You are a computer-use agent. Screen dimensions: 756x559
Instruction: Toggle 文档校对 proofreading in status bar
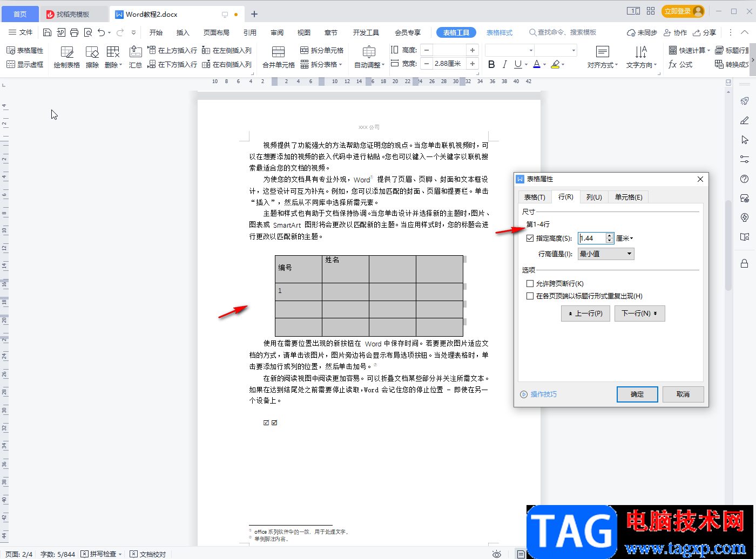[148, 554]
